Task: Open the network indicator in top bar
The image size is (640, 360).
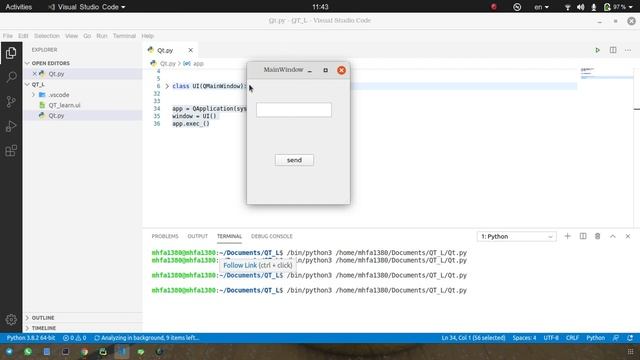Action: (567, 7)
